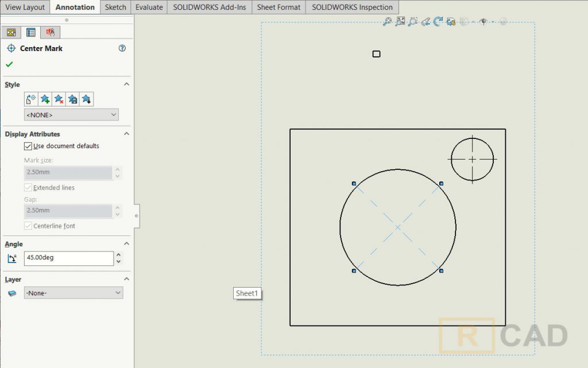Image resolution: width=588 pixels, height=368 pixels.
Task: Click the Delete Style icon
Action: click(59, 99)
